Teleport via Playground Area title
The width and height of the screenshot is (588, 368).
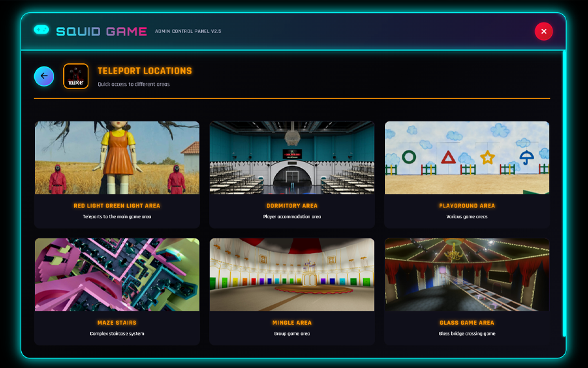(x=467, y=206)
